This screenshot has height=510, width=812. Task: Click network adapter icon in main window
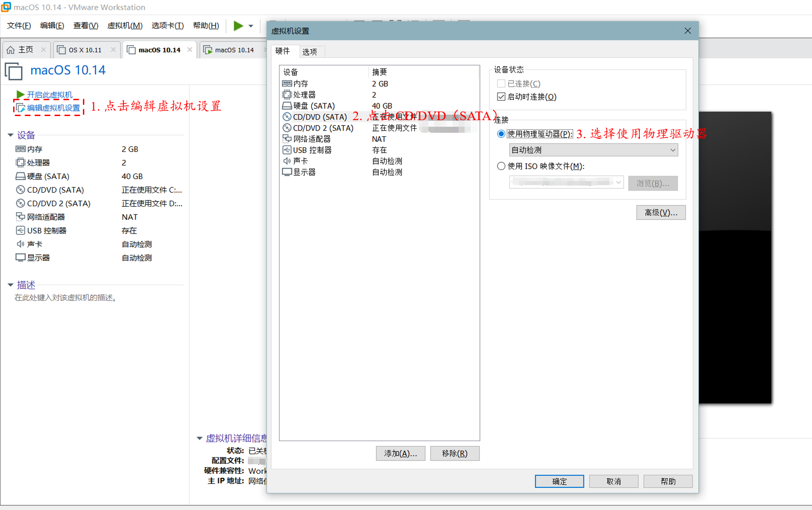(20, 217)
